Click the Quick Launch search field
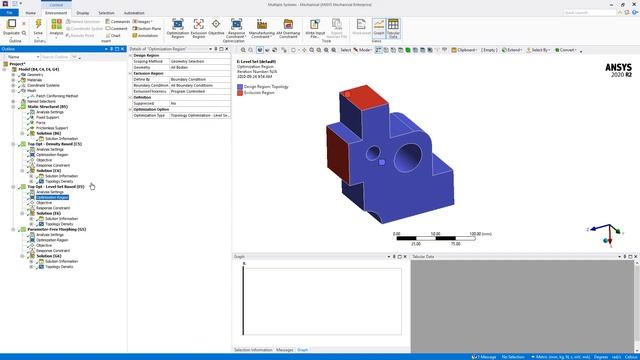The image size is (640, 360). pyautogui.click(x=589, y=13)
